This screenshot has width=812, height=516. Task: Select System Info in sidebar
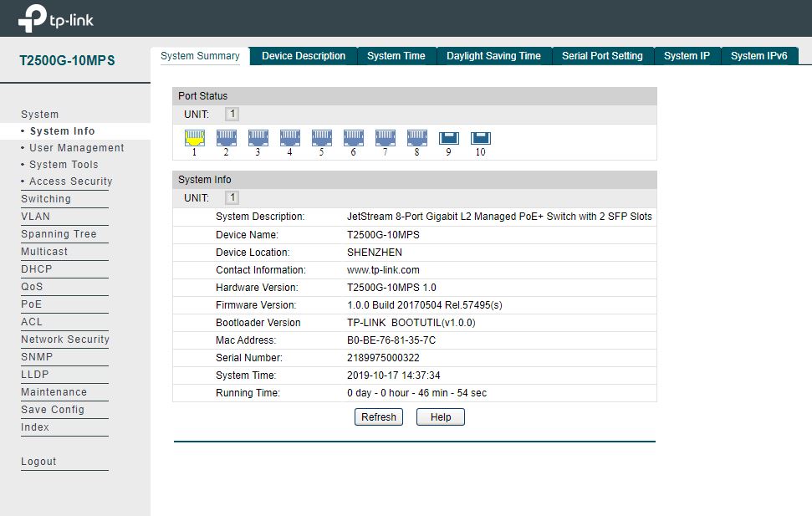(x=62, y=131)
